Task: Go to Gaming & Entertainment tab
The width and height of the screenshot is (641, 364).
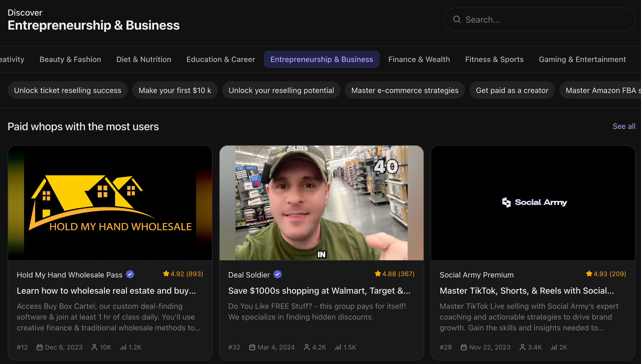Action: tap(582, 59)
